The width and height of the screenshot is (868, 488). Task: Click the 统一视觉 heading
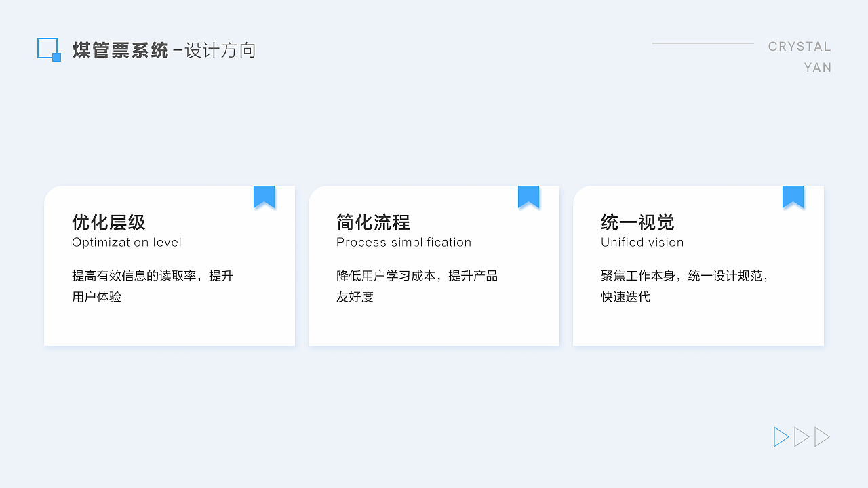637,222
